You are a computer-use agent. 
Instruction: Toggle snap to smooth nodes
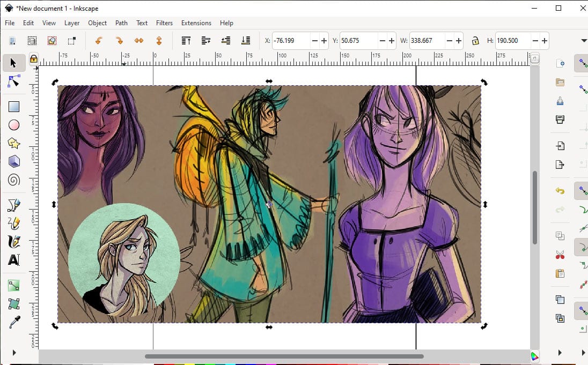click(583, 265)
